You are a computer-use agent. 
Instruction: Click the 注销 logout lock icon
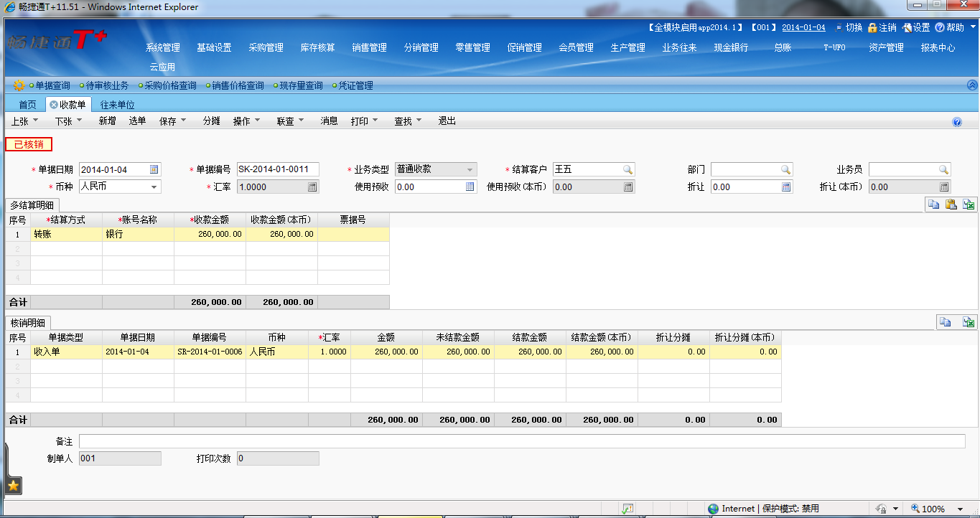872,27
